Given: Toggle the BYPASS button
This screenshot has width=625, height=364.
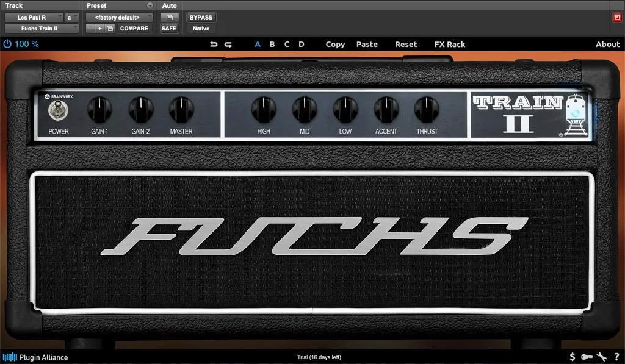Looking at the screenshot, I should point(201,17).
